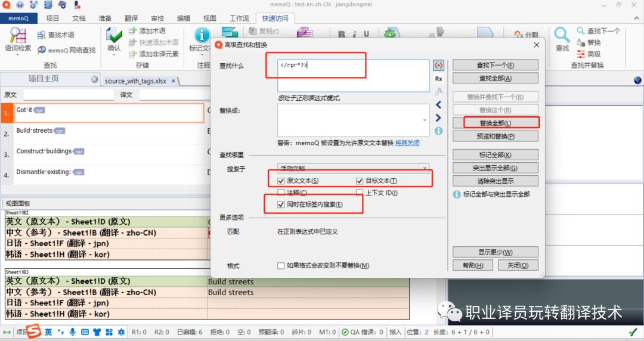This screenshot has width=644, height=341.
Task: Toggle regex mode button in dialog
Action: coord(439,66)
